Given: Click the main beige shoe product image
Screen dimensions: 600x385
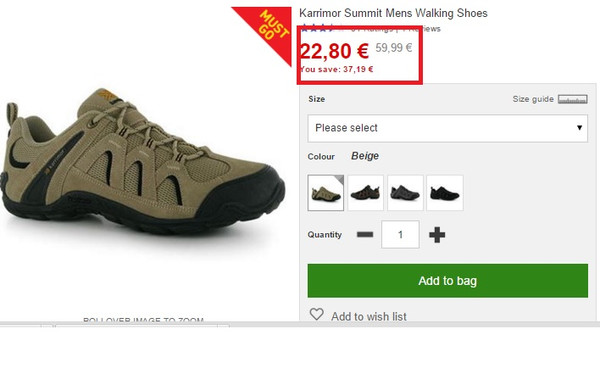Looking at the screenshot, I should [x=143, y=161].
